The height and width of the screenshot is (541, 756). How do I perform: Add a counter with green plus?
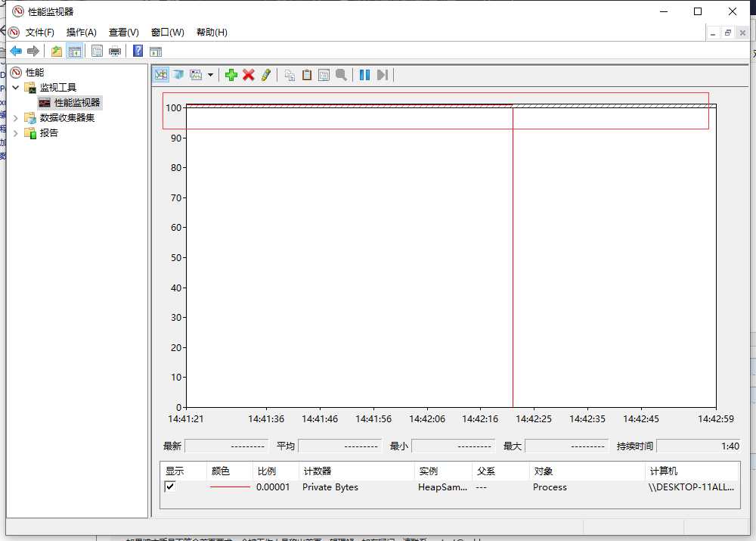(x=231, y=75)
